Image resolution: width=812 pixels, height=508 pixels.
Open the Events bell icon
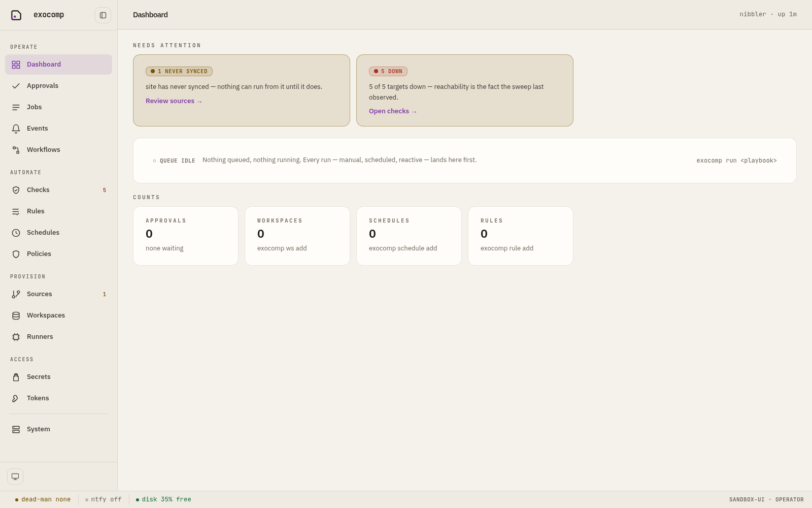pos(16,129)
